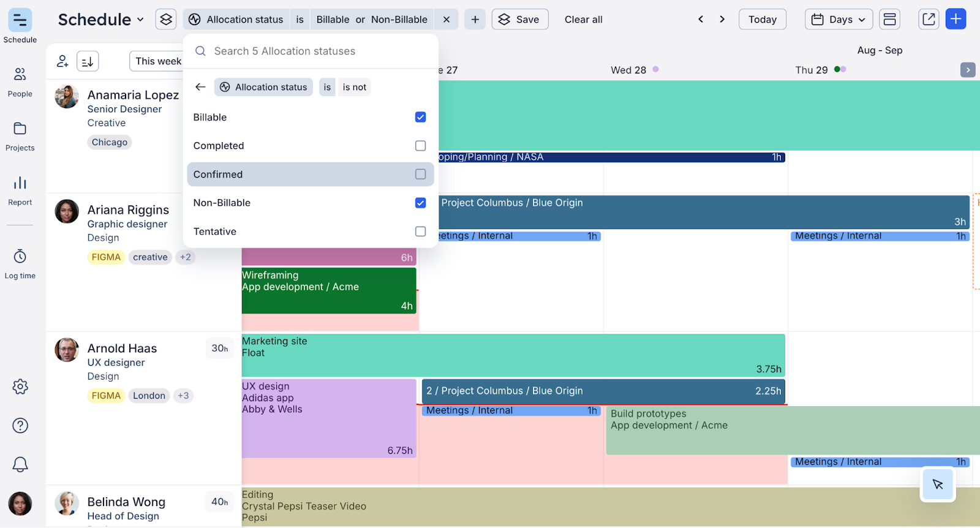Select 'is not' operator toggle
Image resolution: width=980 pixels, height=528 pixels.
355,87
